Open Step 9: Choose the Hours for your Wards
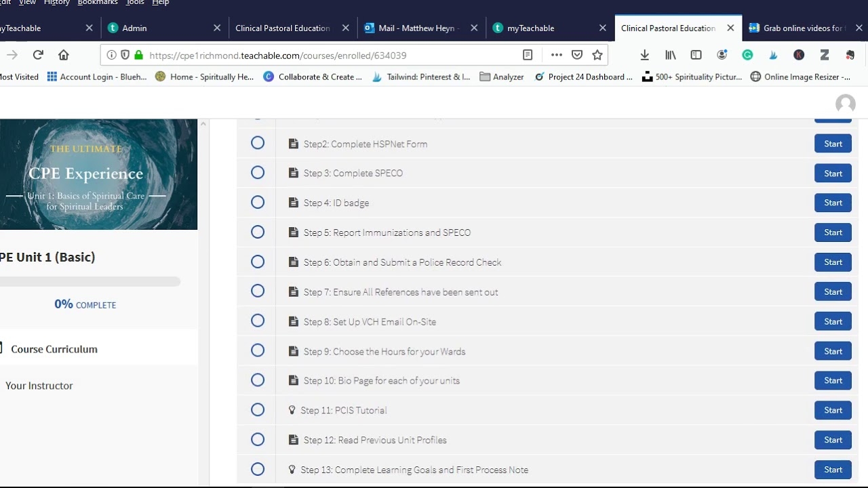 coord(384,351)
